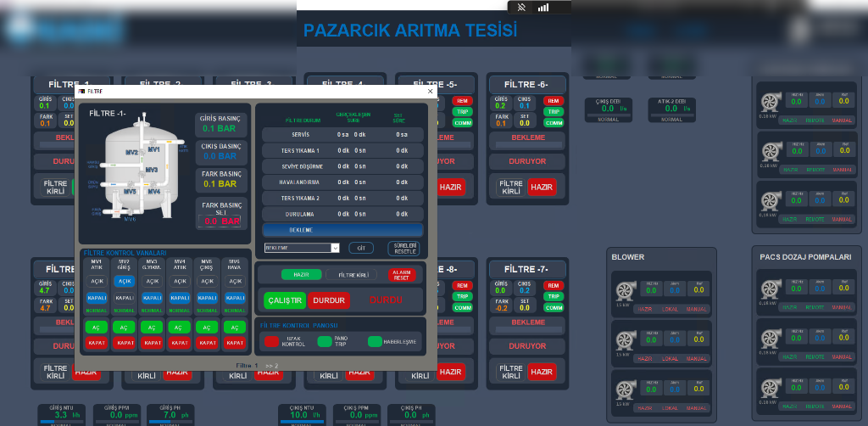Click the GİT button
Image resolution: width=868 pixels, height=426 pixels.
point(361,248)
